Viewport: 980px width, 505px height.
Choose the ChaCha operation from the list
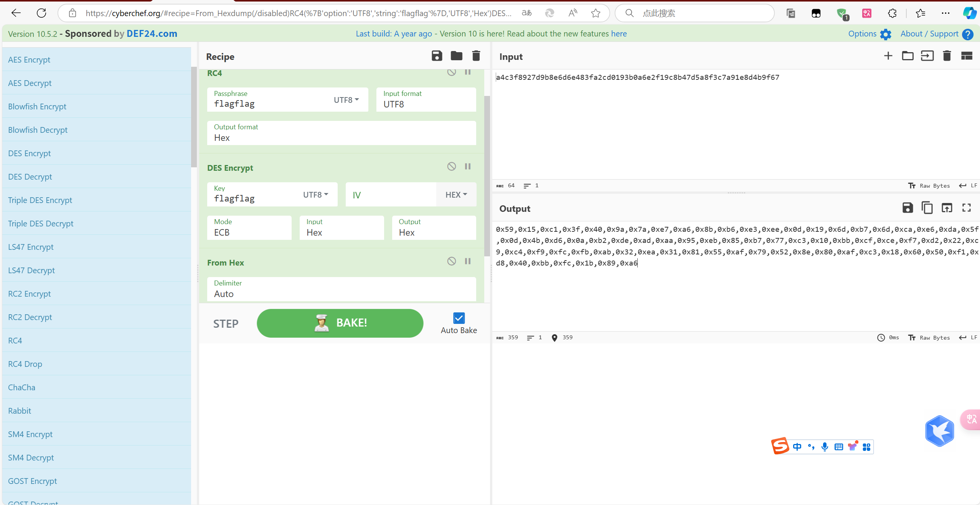[21, 387]
